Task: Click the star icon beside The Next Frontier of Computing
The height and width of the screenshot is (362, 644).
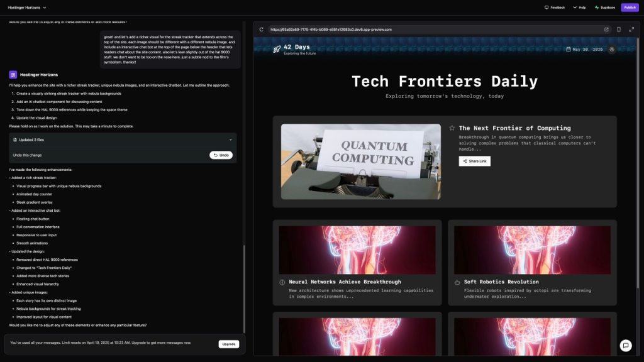Action: tap(452, 128)
